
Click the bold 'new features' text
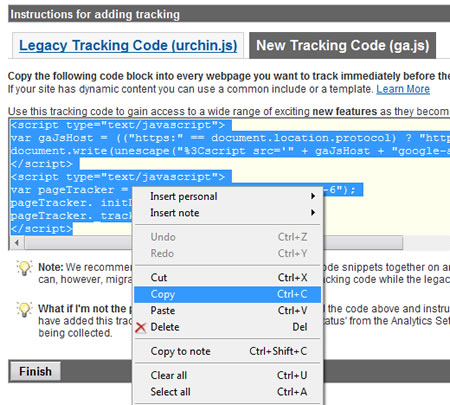coord(344,111)
